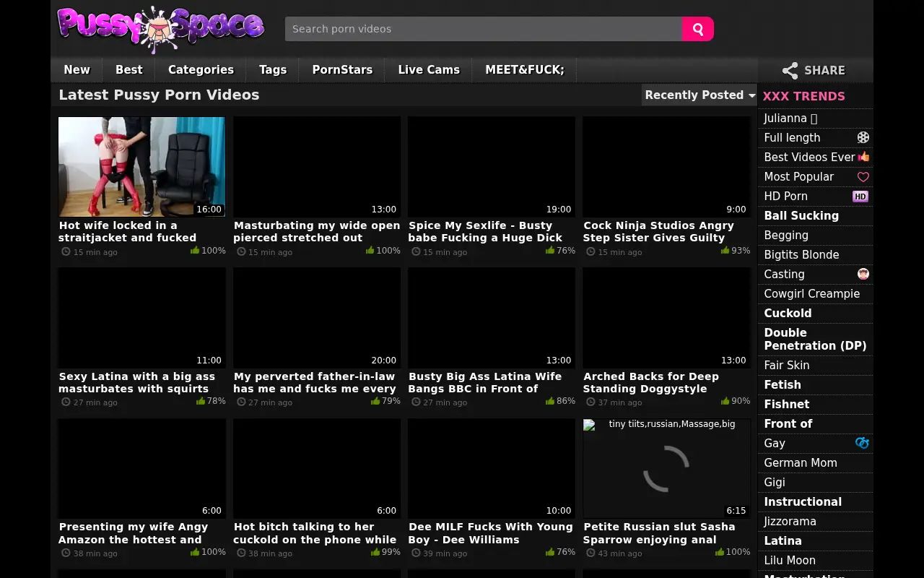This screenshot has height=578, width=924.
Task: Click the thumbs-up icon next to 90% rating
Action: [x=725, y=401]
